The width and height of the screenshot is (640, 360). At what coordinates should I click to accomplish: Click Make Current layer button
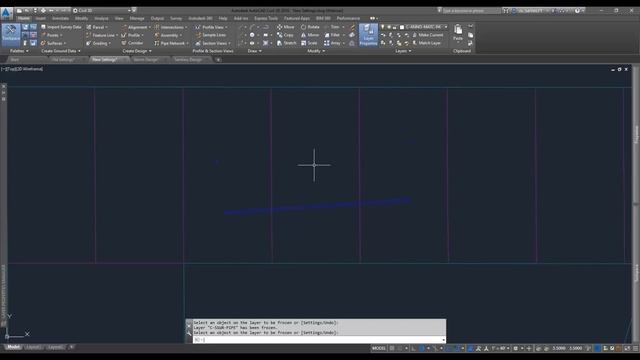[x=428, y=35]
